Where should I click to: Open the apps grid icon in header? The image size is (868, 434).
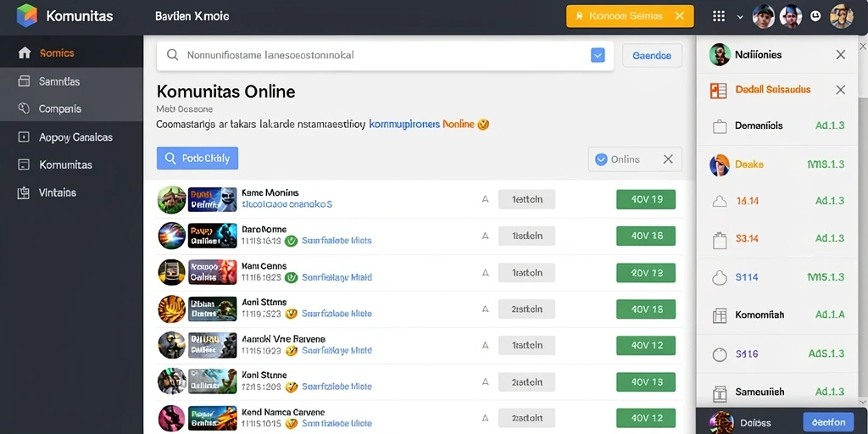tap(719, 16)
